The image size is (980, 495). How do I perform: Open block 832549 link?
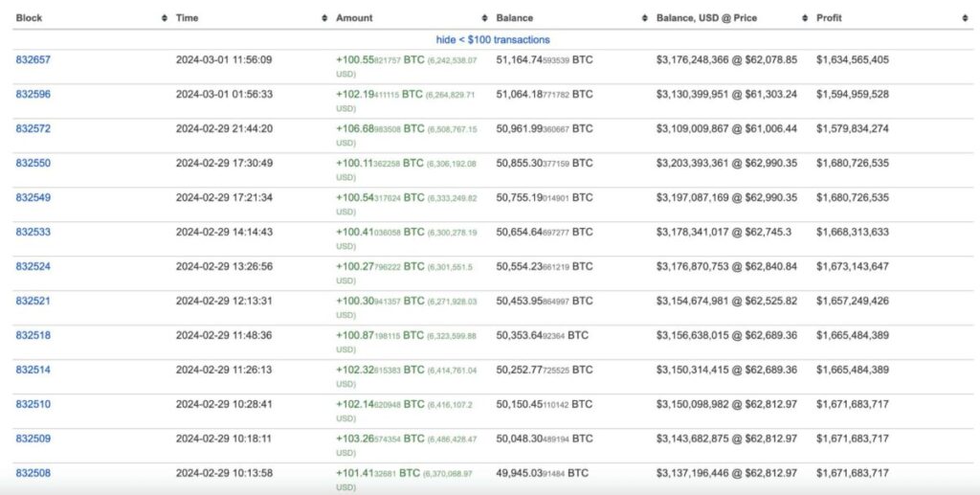tap(33, 197)
